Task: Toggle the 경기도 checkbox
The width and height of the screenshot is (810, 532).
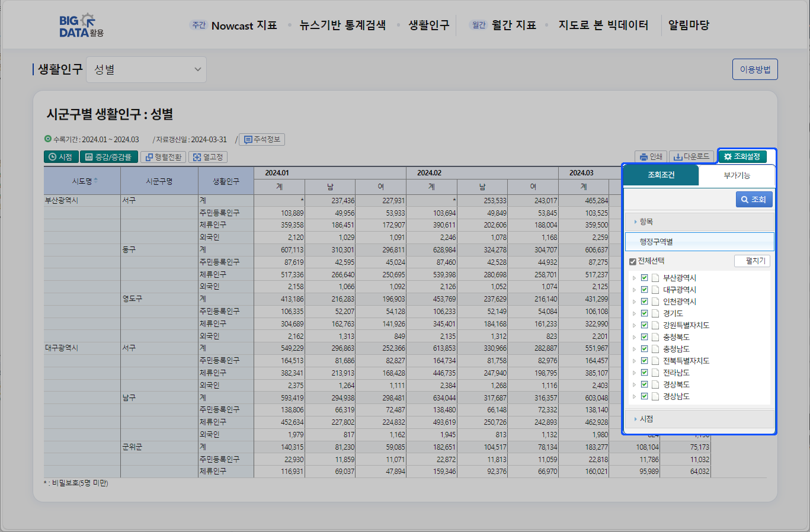Action: [644, 313]
